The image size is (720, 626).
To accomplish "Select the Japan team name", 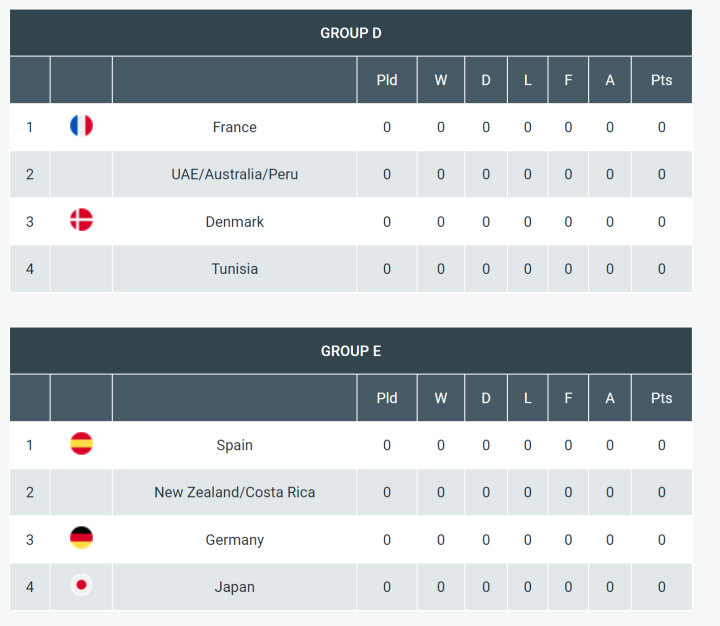I will (234, 587).
